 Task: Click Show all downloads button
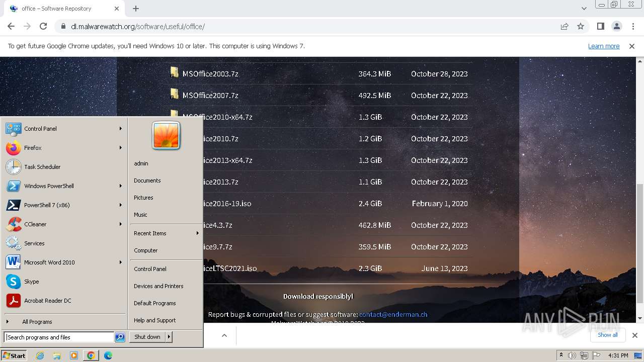[607, 335]
